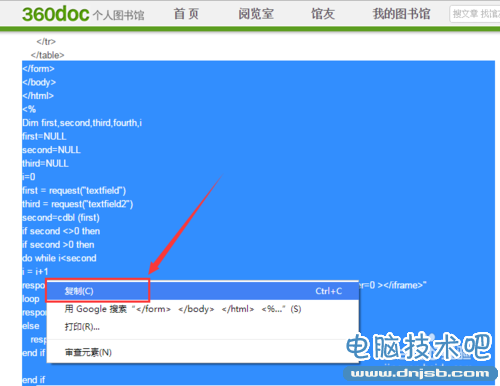Viewport: 500px width, 386px height.
Task: Click the if second >0 then line
Action: tap(58, 245)
